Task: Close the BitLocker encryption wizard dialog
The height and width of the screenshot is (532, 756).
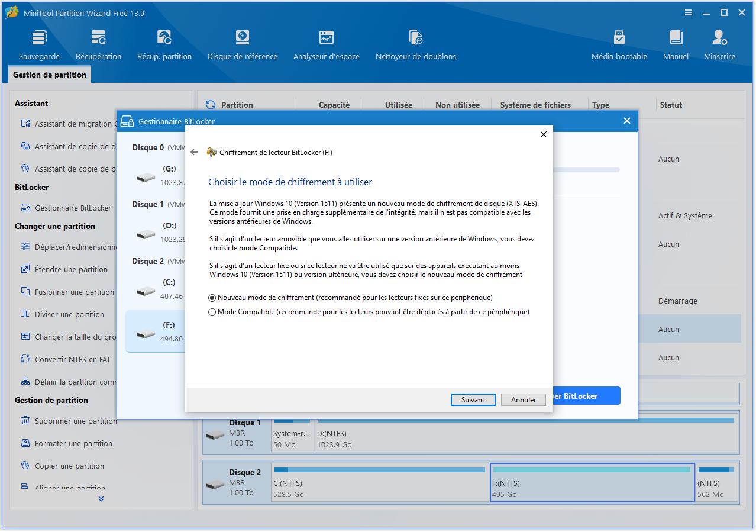Action: pyautogui.click(x=544, y=134)
